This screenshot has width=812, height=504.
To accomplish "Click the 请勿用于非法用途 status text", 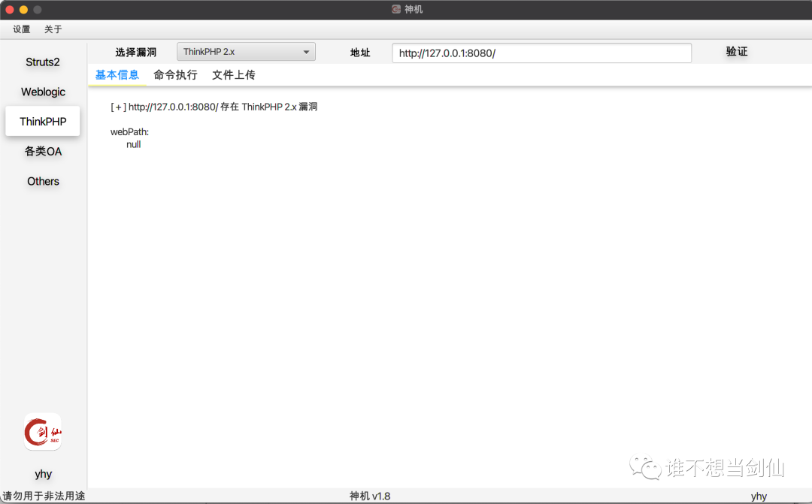I will [44, 496].
